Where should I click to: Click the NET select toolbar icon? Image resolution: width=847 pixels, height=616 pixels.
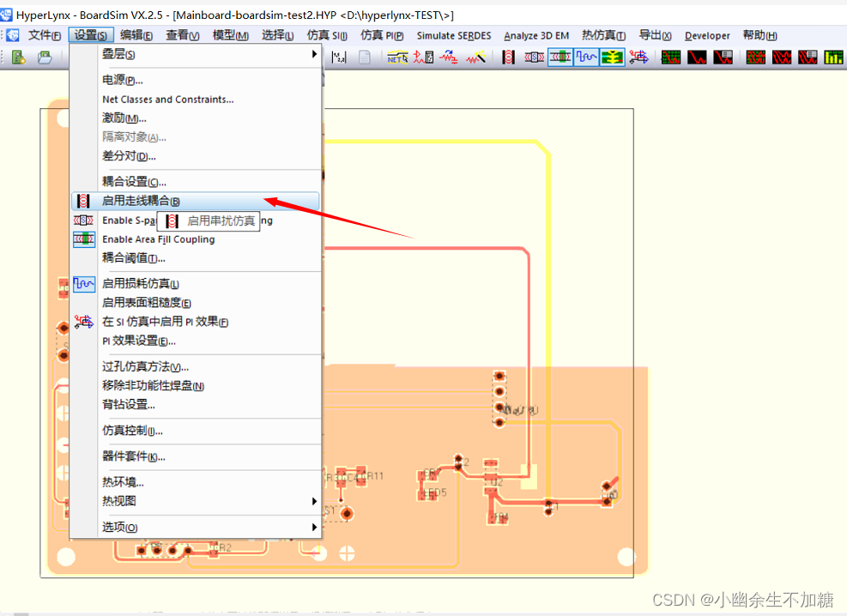coord(397,57)
